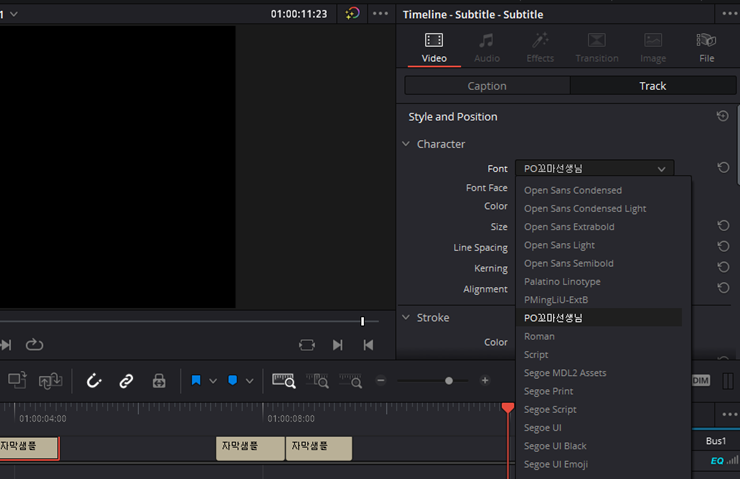Open the Bus1 EQ control
This screenshot has width=740, height=479.
717,461
